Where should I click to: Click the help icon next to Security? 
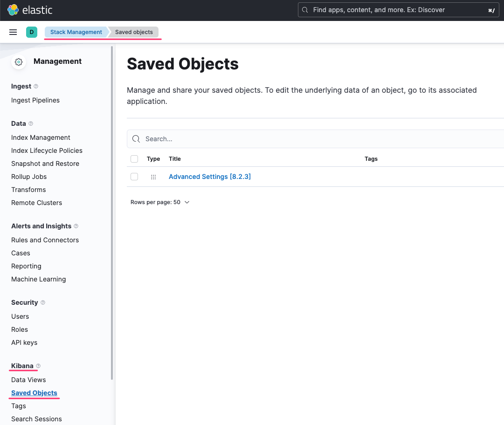tap(43, 302)
